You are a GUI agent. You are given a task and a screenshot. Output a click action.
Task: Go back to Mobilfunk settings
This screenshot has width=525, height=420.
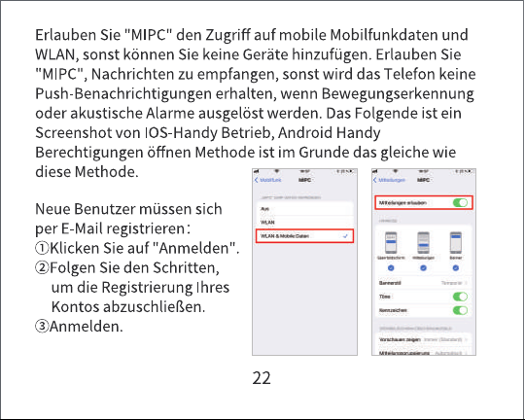click(268, 180)
